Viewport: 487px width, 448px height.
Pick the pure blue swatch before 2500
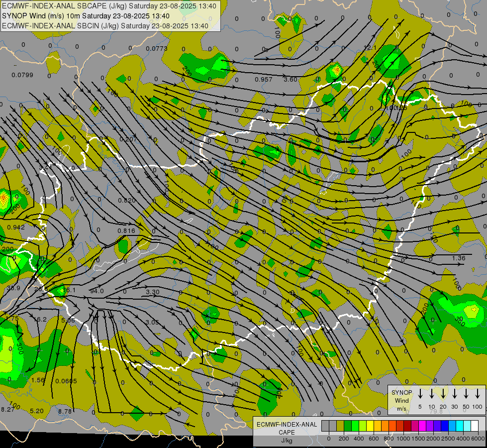[x=445, y=426]
